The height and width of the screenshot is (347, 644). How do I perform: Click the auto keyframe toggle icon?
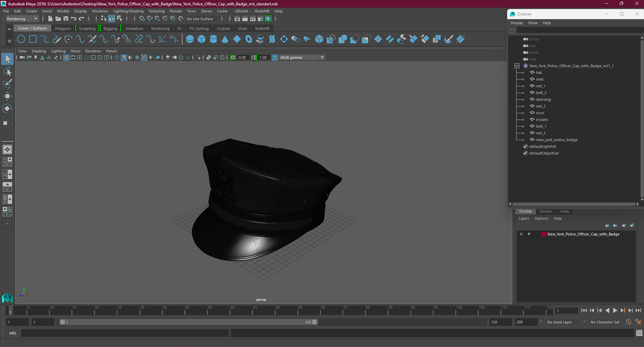pos(629,322)
